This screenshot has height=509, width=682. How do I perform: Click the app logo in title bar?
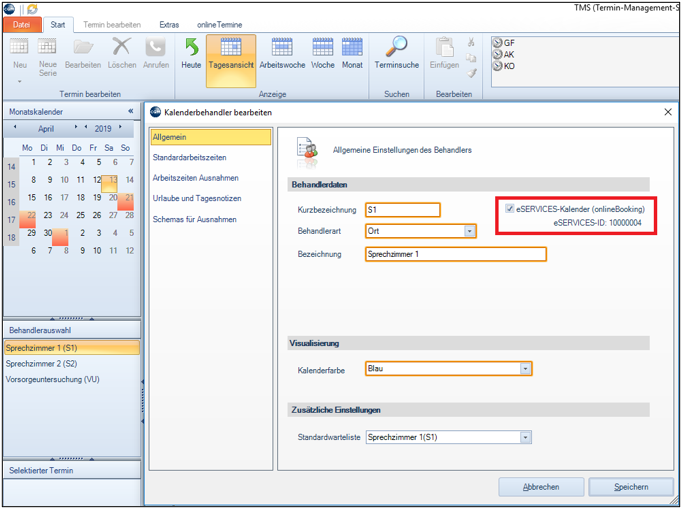pyautogui.click(x=9, y=9)
